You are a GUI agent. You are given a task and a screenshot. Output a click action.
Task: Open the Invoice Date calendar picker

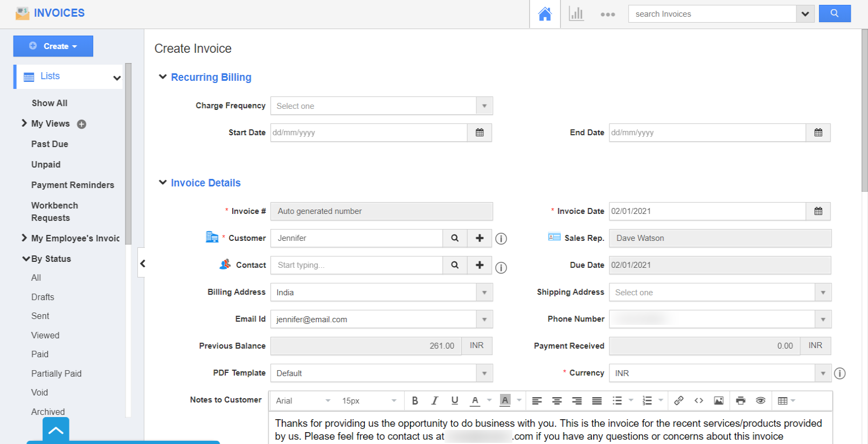click(818, 211)
